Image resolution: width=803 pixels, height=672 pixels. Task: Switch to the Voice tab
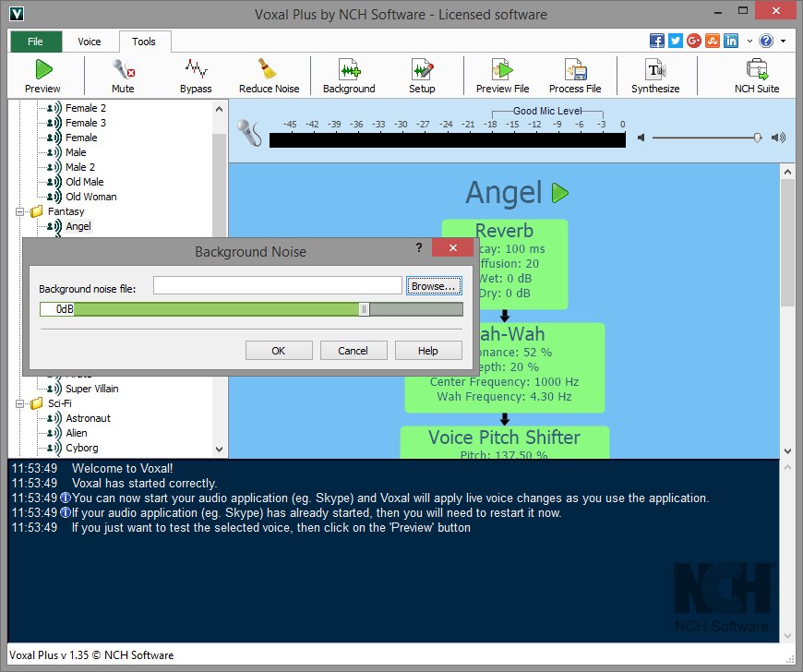pos(90,42)
